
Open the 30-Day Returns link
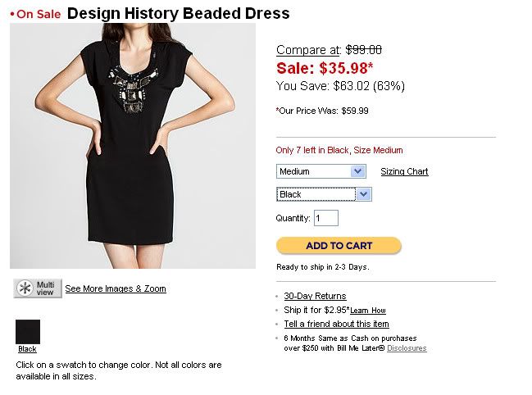click(315, 296)
